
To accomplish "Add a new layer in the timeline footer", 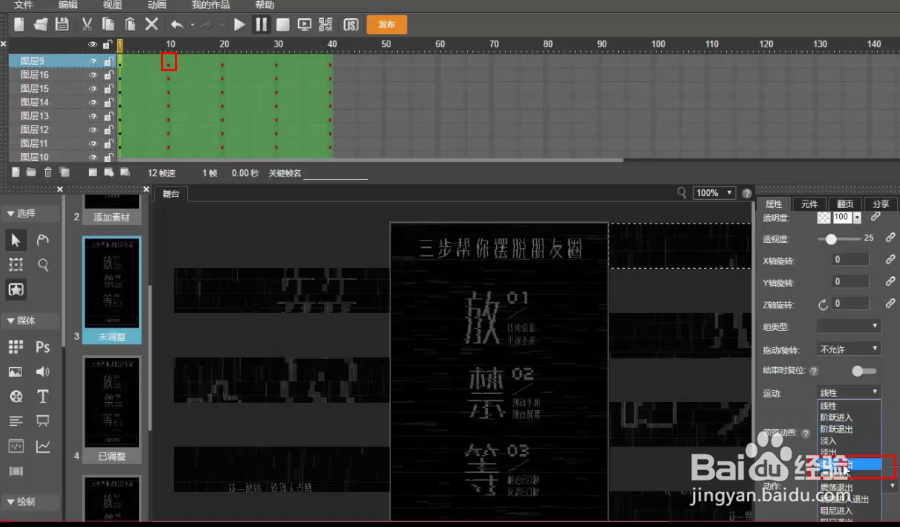I will [15, 172].
